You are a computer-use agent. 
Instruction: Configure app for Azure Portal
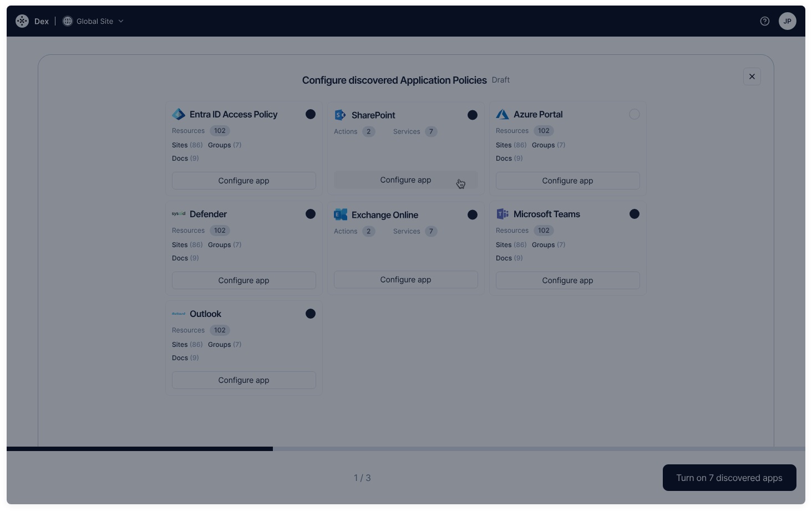tap(568, 181)
